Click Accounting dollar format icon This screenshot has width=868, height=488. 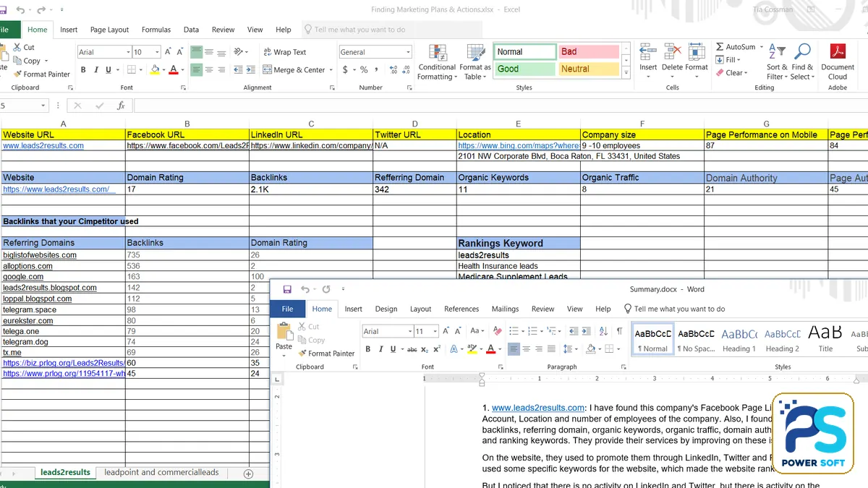[345, 70]
